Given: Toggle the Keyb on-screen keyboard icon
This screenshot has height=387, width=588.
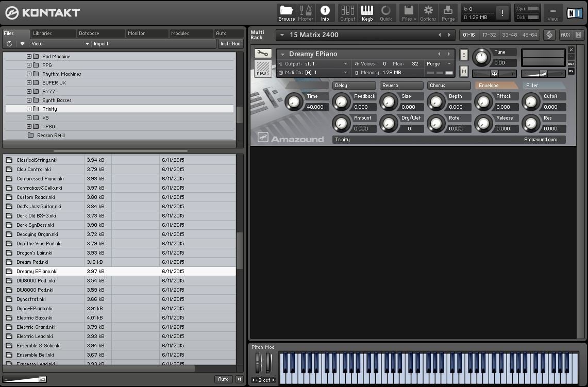Looking at the screenshot, I should [x=367, y=13].
